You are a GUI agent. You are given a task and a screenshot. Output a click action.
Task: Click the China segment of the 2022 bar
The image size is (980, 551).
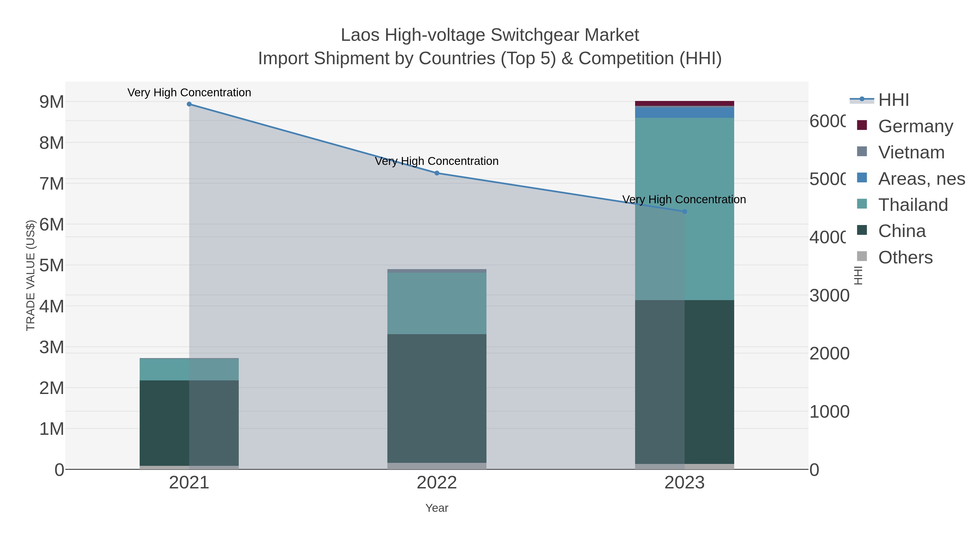(437, 399)
